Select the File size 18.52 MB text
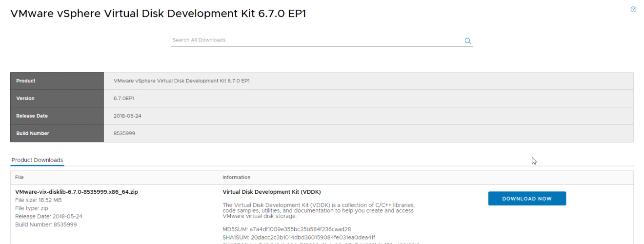The height and width of the screenshot is (244, 644). click(39, 200)
